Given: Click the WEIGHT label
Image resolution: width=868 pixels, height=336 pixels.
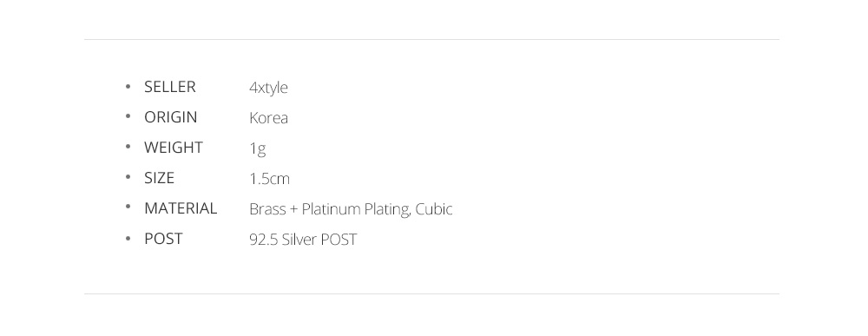Looking at the screenshot, I should [174, 148].
